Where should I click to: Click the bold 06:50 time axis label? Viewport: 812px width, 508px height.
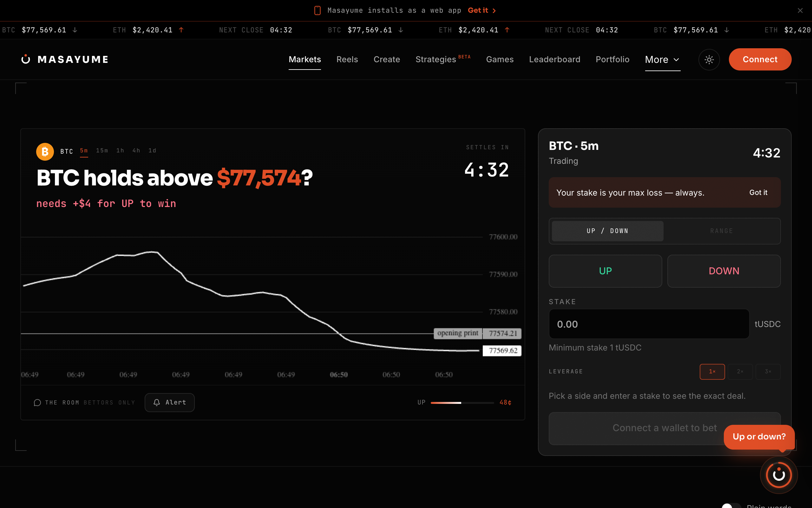point(338,375)
